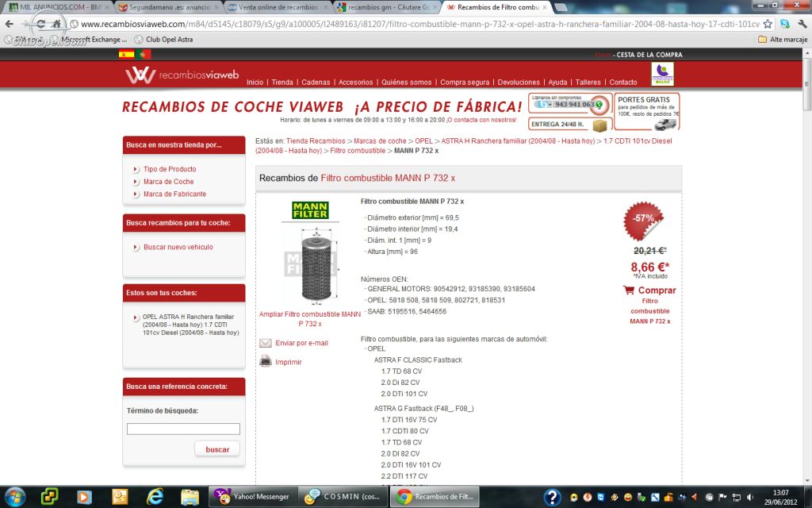This screenshot has width=812, height=508.
Task: Click the text '2.2 DTI 117 CV'
Action: click(x=404, y=476)
